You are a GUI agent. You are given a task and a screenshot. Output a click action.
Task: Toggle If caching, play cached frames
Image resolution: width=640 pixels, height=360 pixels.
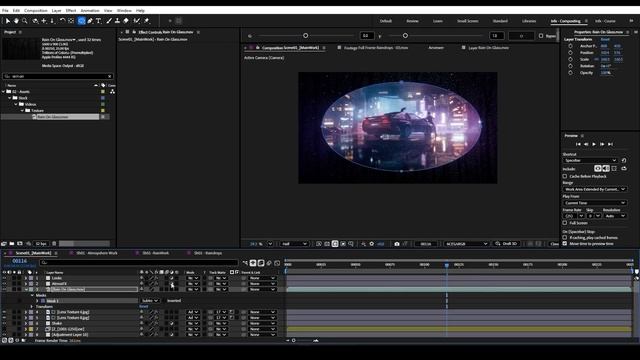tap(565, 238)
